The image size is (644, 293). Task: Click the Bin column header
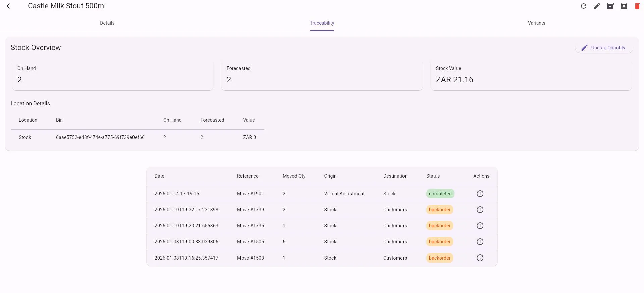tap(59, 120)
